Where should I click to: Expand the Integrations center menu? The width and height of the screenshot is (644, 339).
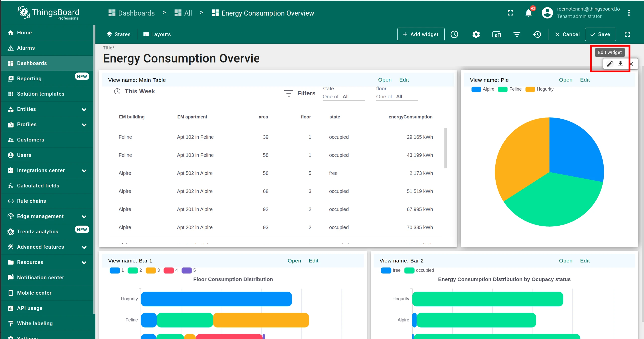point(47,170)
